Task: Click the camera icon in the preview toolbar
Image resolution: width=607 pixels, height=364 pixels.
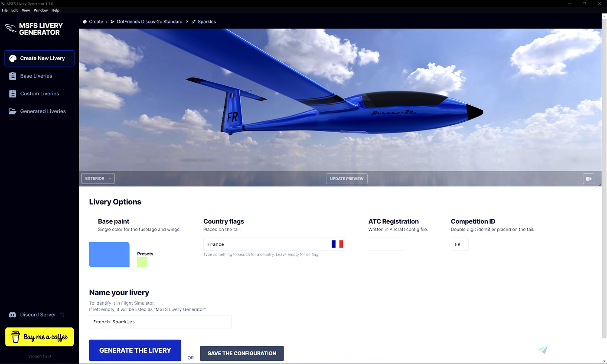Action: pos(588,178)
